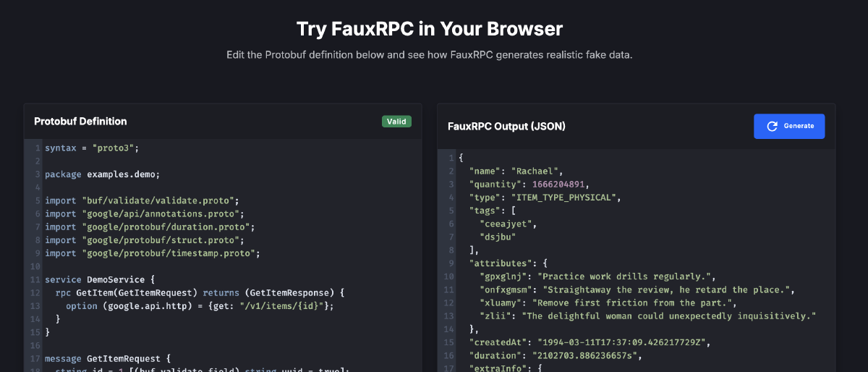This screenshot has width=868, height=372.
Task: Click the 'Protobuf Definition' panel title
Action: point(80,122)
